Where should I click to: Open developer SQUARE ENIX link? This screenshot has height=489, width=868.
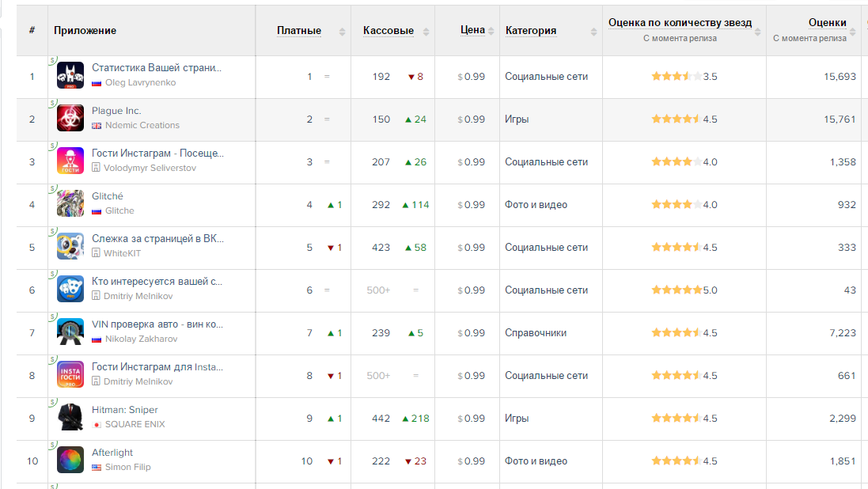pyautogui.click(x=135, y=424)
